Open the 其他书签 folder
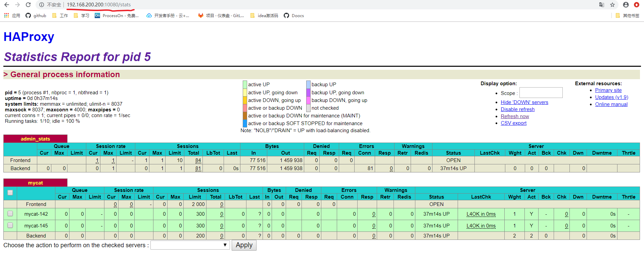The height and width of the screenshot is (262, 644). click(x=628, y=15)
